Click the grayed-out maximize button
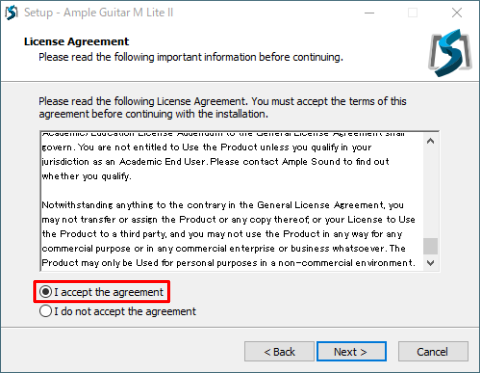This screenshot has height=373, width=480. click(x=413, y=13)
